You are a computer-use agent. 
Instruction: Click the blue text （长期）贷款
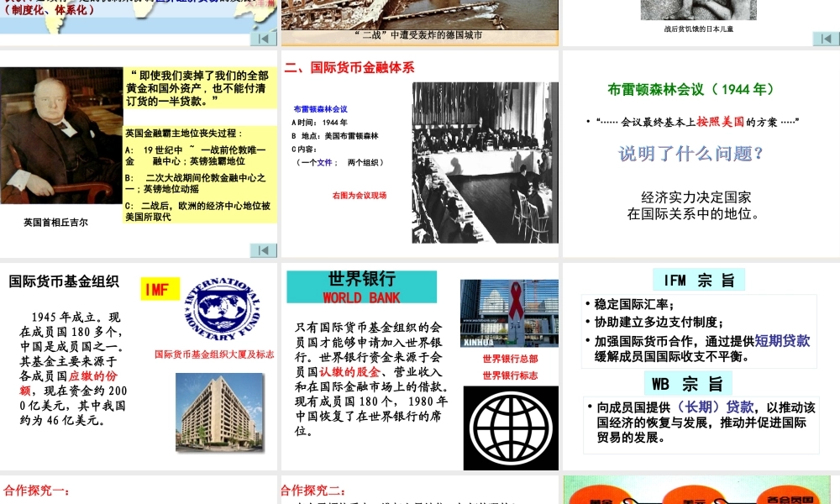click(713, 407)
